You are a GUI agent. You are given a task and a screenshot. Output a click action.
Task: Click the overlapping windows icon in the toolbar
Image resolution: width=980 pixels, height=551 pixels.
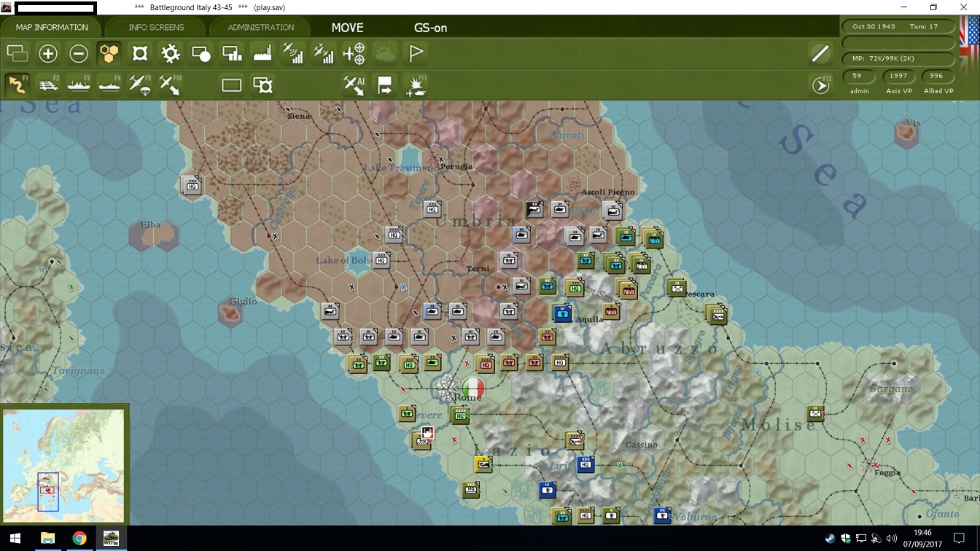tap(17, 53)
